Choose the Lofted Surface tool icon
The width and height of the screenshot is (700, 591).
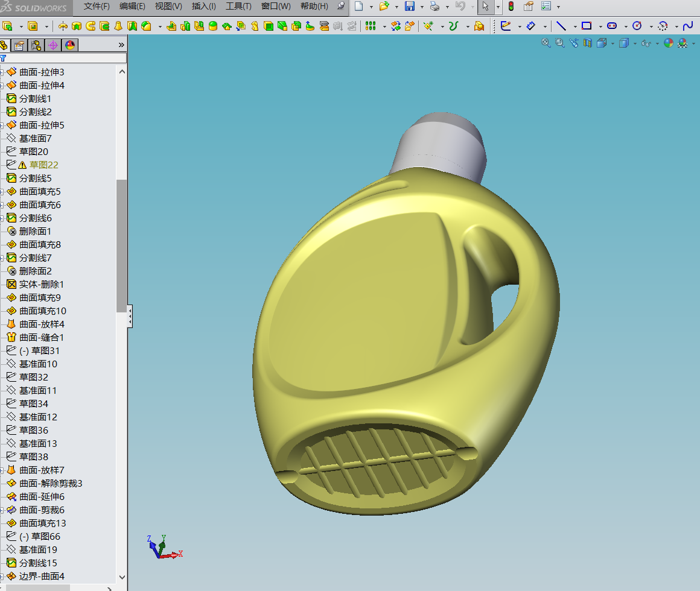118,27
